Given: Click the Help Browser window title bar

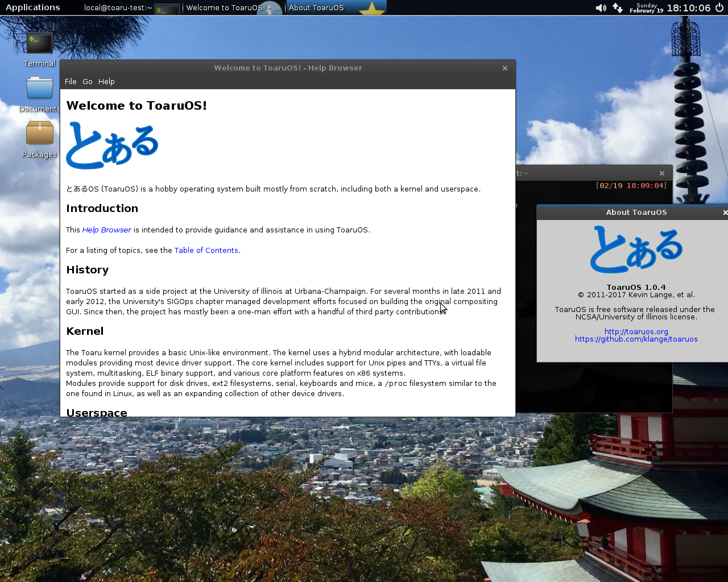Looking at the screenshot, I should (288, 68).
